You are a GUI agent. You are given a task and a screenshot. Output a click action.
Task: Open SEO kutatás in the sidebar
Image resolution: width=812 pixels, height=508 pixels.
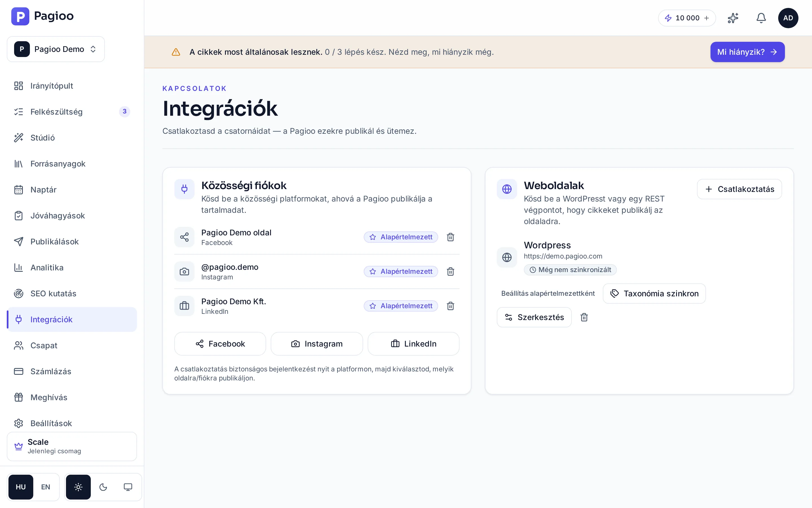coord(72,294)
